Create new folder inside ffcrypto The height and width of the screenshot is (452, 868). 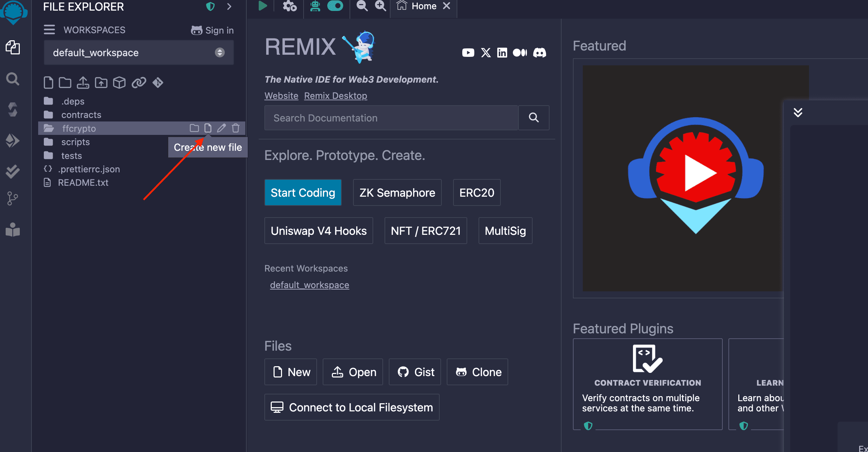click(x=194, y=128)
